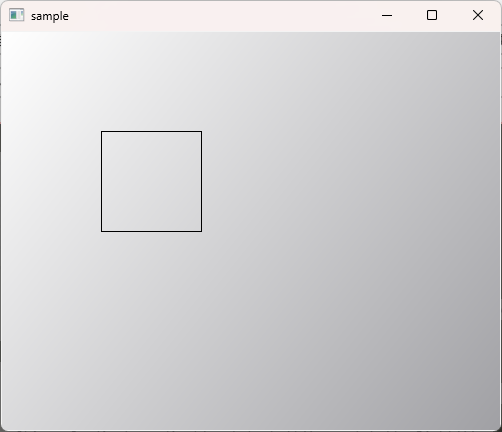Click the right edge of the square outline
Image resolution: width=502 pixels, height=432 pixels.
201,181
